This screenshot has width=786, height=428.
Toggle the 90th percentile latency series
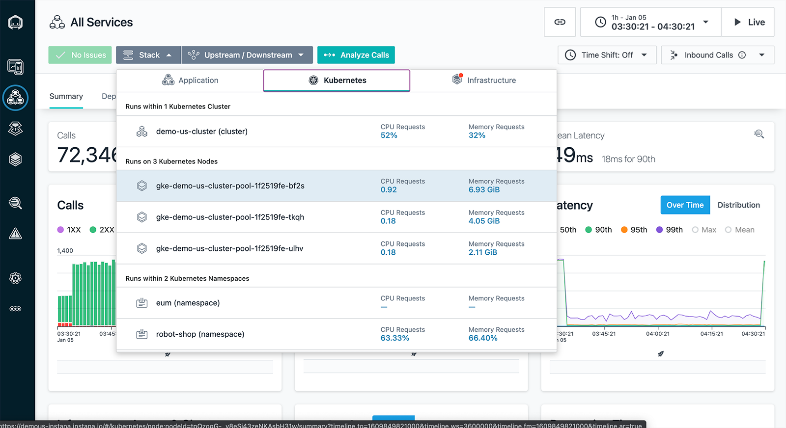tap(599, 230)
